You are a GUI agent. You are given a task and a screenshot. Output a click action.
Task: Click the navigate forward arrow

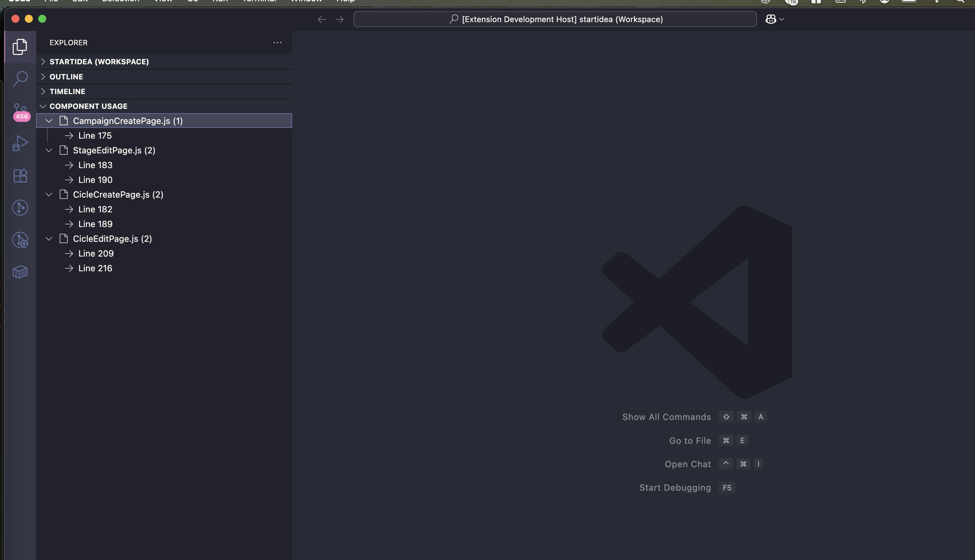click(x=339, y=19)
